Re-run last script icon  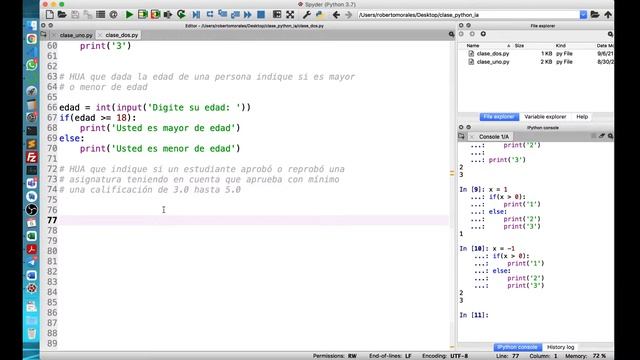click(x=181, y=15)
